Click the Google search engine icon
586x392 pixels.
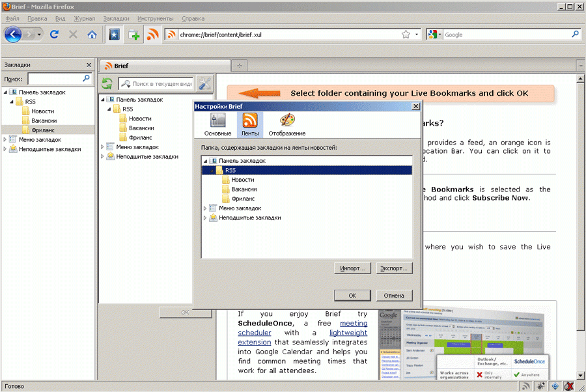coord(432,35)
